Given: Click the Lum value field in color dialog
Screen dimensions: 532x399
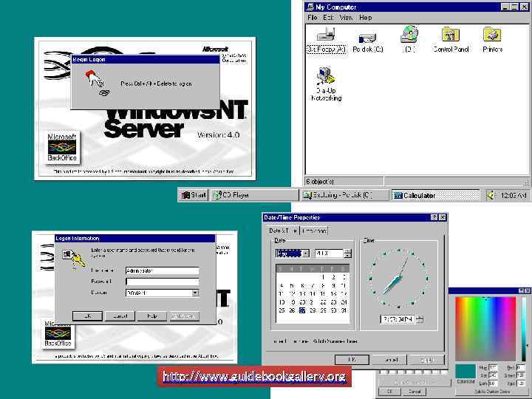Looking at the screenshot, I should 493,383.
